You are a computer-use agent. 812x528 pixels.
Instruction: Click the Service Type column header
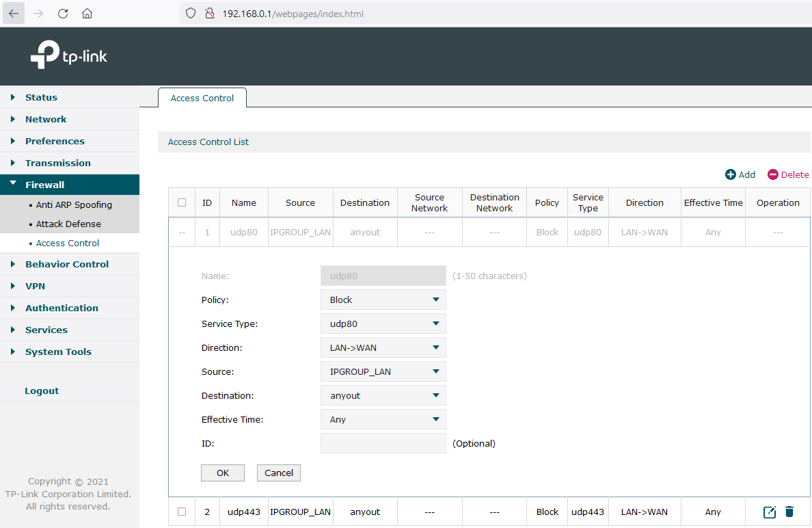tap(588, 202)
